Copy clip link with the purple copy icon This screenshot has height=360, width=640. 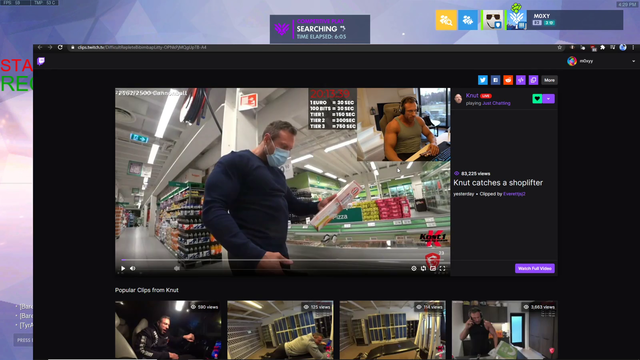click(533, 80)
